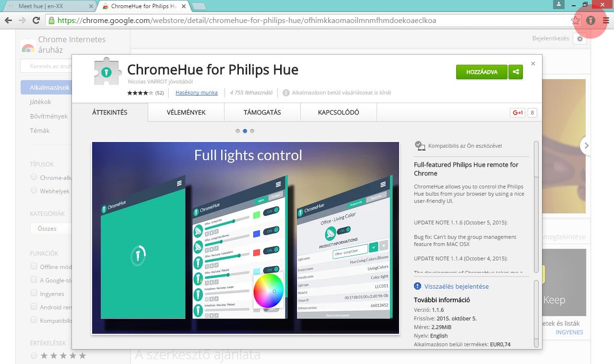Click Bejelentkezés to sign in

click(551, 38)
